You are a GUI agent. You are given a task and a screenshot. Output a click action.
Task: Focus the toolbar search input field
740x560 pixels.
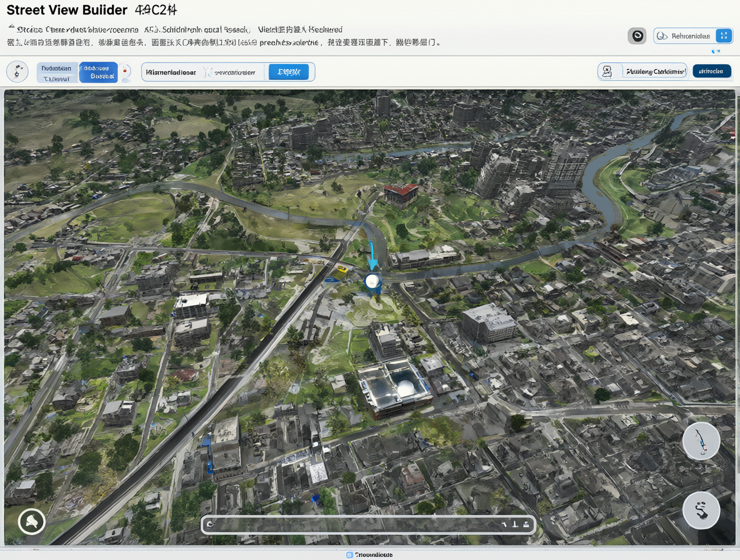205,72
